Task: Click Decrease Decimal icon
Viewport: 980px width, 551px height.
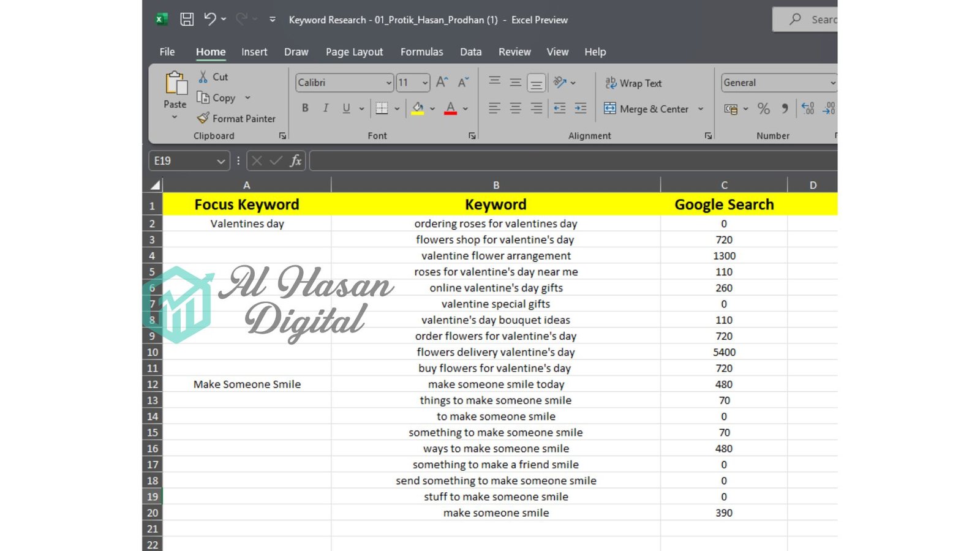Action: point(829,108)
